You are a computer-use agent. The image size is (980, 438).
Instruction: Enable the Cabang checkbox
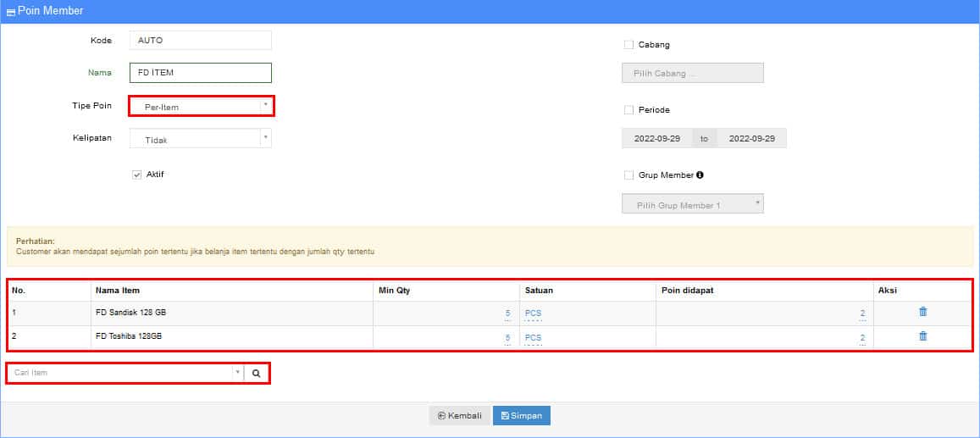click(628, 45)
